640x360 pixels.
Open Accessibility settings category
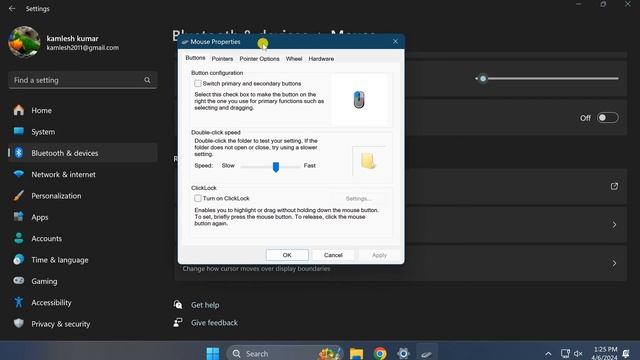pos(82,302)
